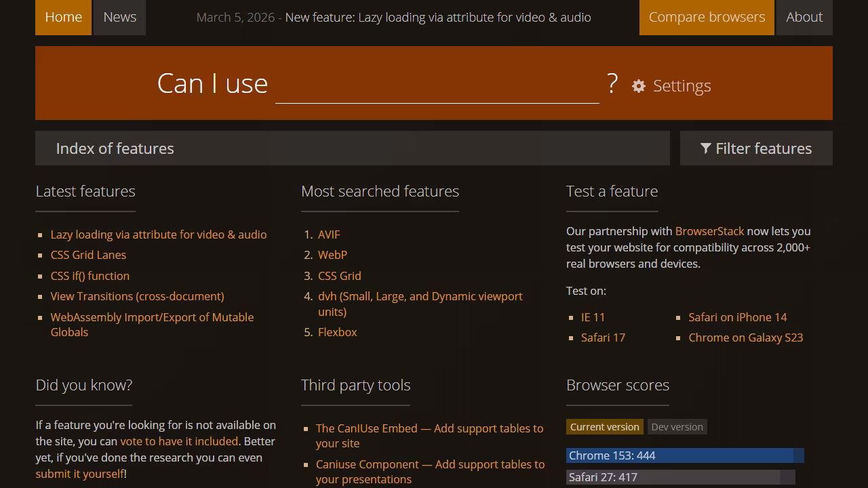Switch to Dev version scores

click(677, 427)
